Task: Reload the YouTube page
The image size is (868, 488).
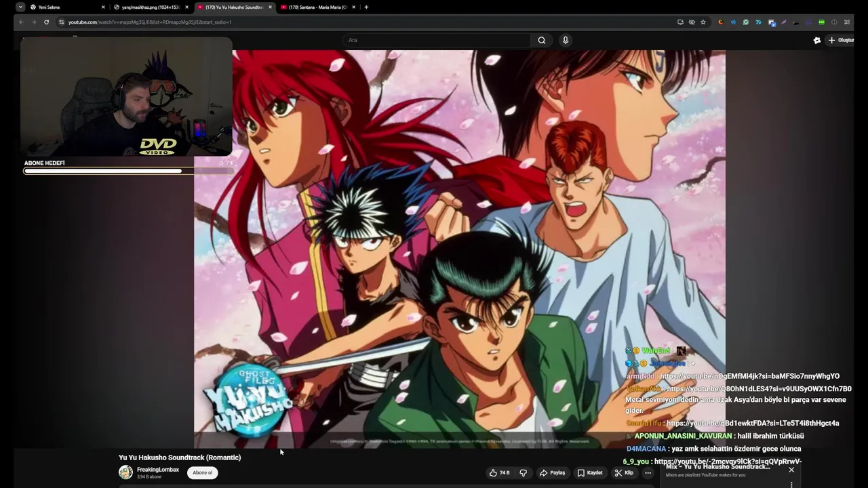Action: coord(46,22)
